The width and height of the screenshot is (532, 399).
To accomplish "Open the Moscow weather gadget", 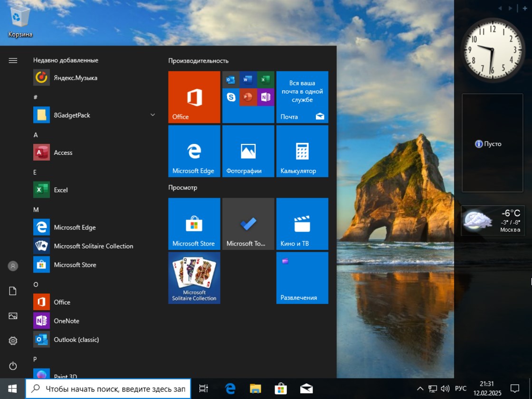I will click(x=493, y=221).
